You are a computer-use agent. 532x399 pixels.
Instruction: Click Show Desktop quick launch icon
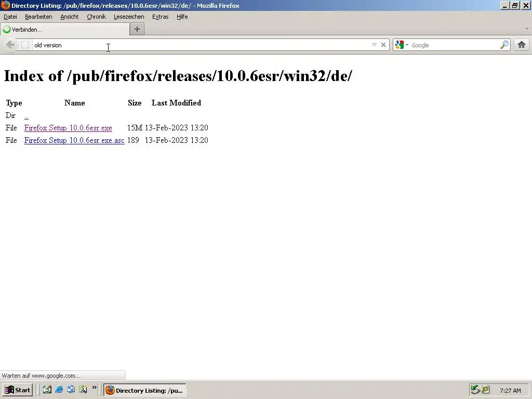[x=47, y=390]
